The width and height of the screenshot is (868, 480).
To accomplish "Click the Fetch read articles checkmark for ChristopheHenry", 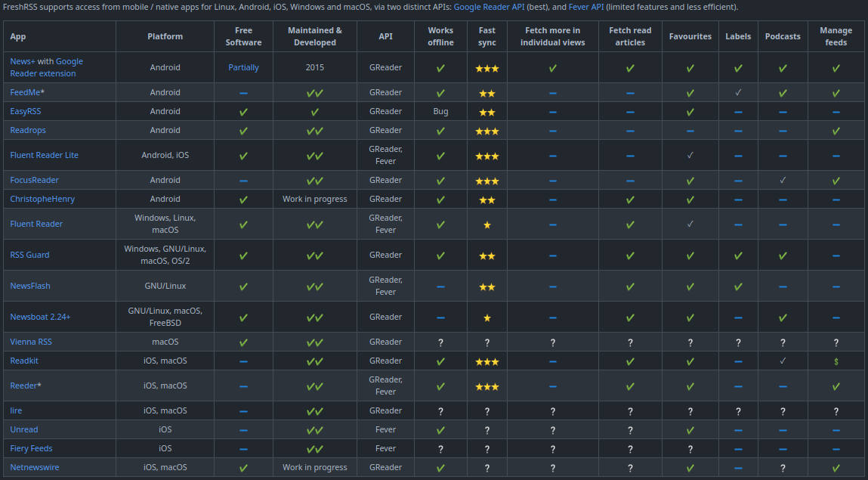I will [630, 200].
